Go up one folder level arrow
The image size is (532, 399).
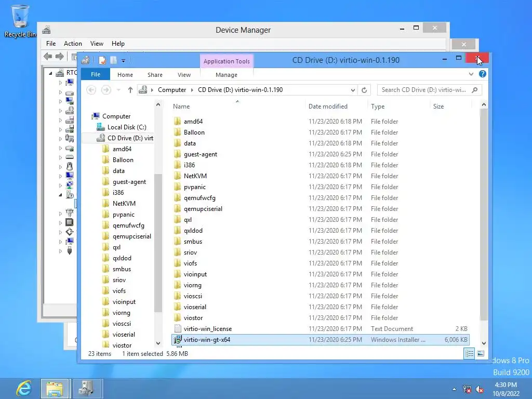(130, 90)
